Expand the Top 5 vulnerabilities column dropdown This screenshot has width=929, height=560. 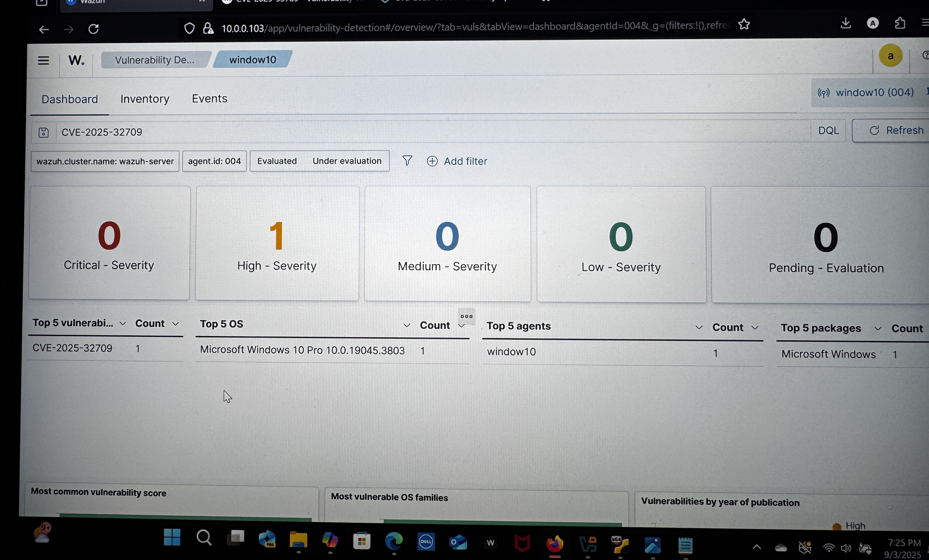click(x=122, y=323)
